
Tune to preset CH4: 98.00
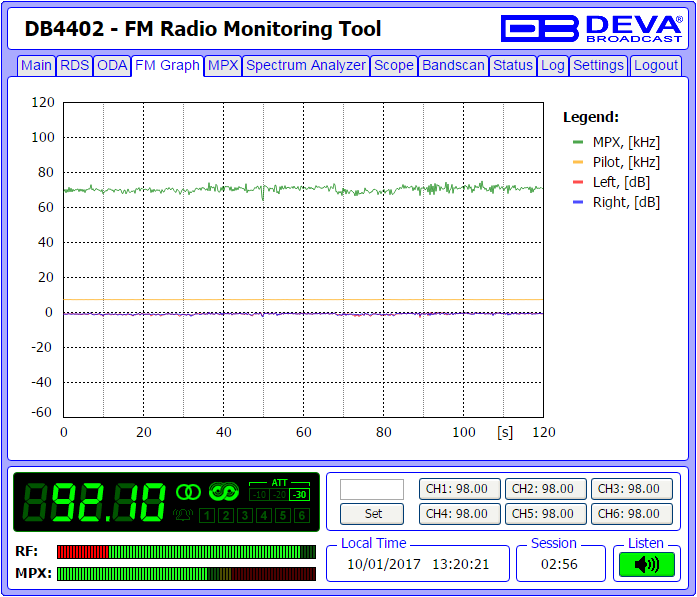pyautogui.click(x=460, y=514)
